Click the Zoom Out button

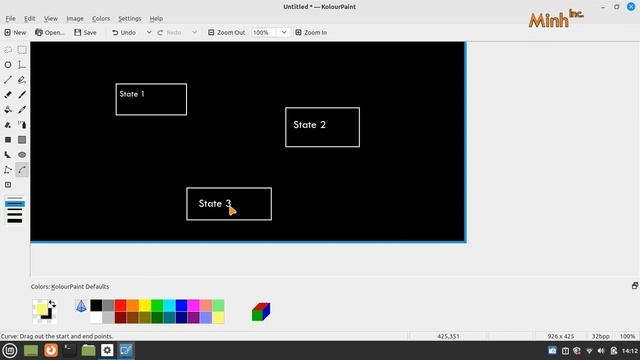click(x=227, y=32)
